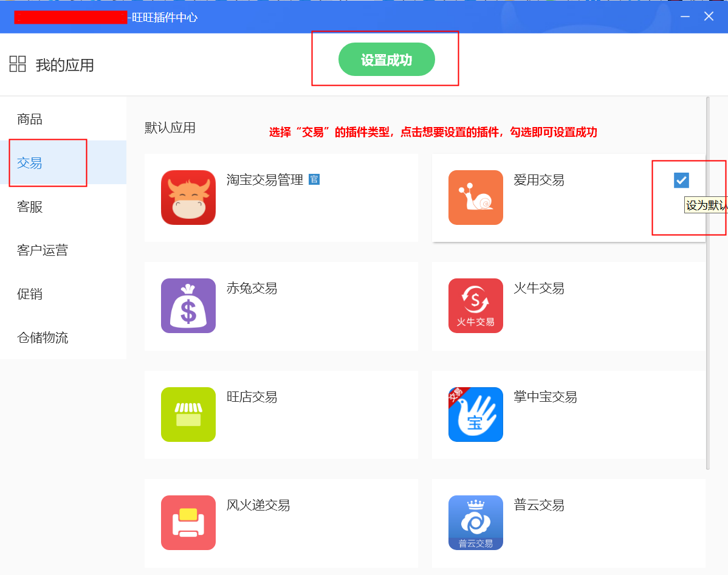The image size is (728, 575).
Task: Open the 普云交易 blue crown icon
Action: click(475, 523)
